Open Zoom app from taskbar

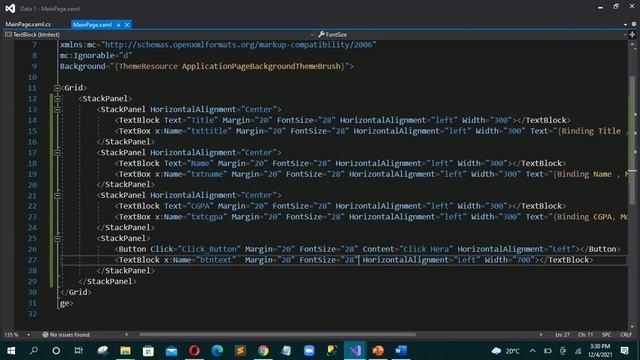[x=309, y=351]
